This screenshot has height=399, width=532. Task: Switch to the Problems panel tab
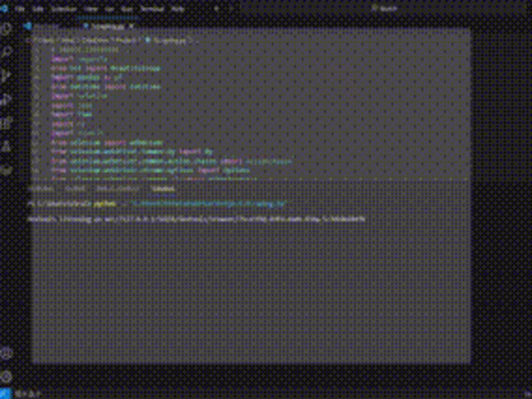coord(41,188)
